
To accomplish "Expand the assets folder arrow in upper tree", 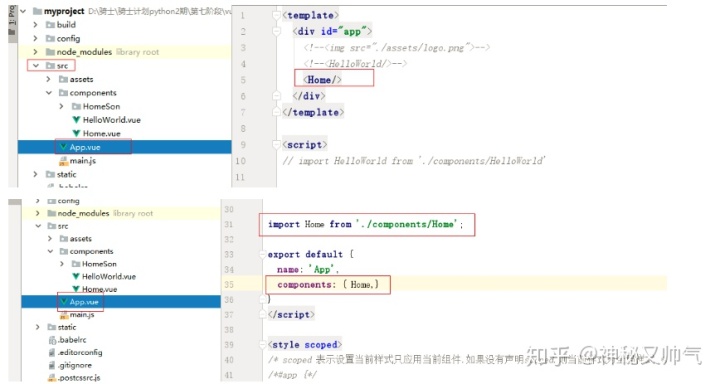I will (48, 79).
